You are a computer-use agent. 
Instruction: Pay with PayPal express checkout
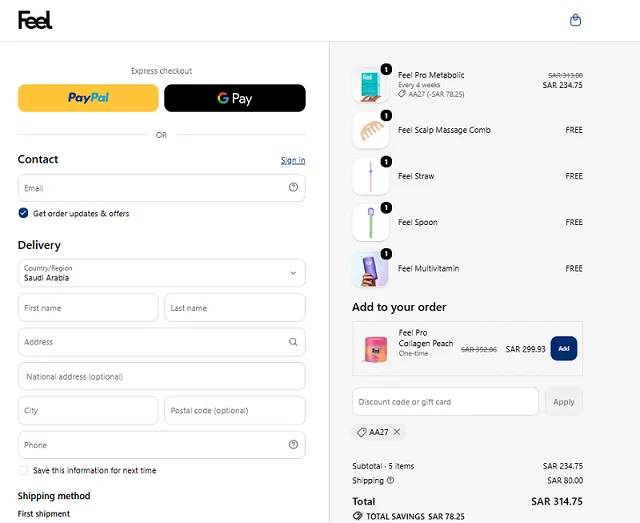pyautogui.click(x=88, y=98)
